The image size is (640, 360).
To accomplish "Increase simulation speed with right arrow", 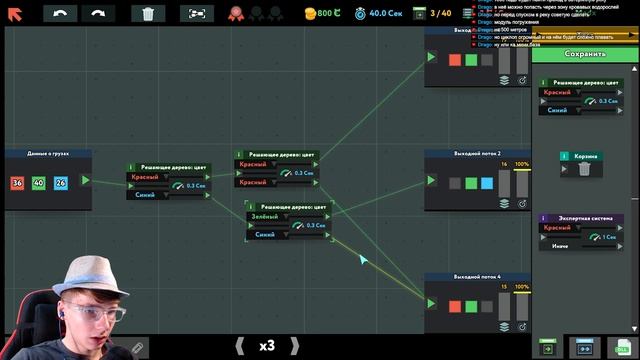I will pyautogui.click(x=294, y=346).
